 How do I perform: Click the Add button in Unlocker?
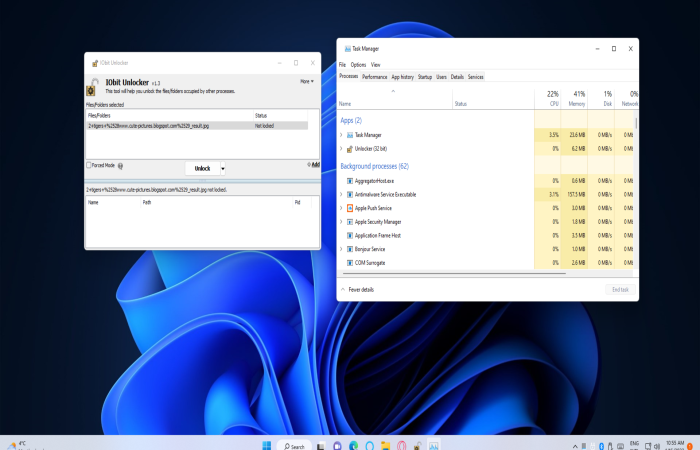click(313, 165)
